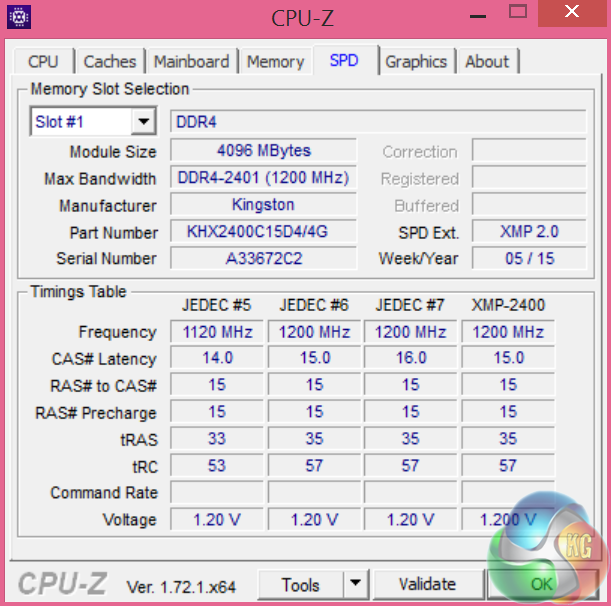The image size is (611, 606).
Task: Maximize the CPU-Z window
Action: 518,12
